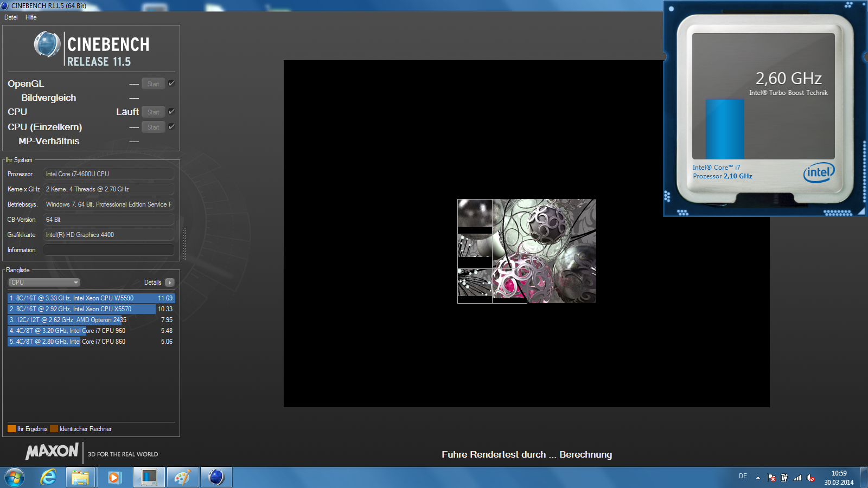Screen dimensions: 868x488
Task: Toggle the OpenGL test checkbox
Action: pyautogui.click(x=171, y=83)
